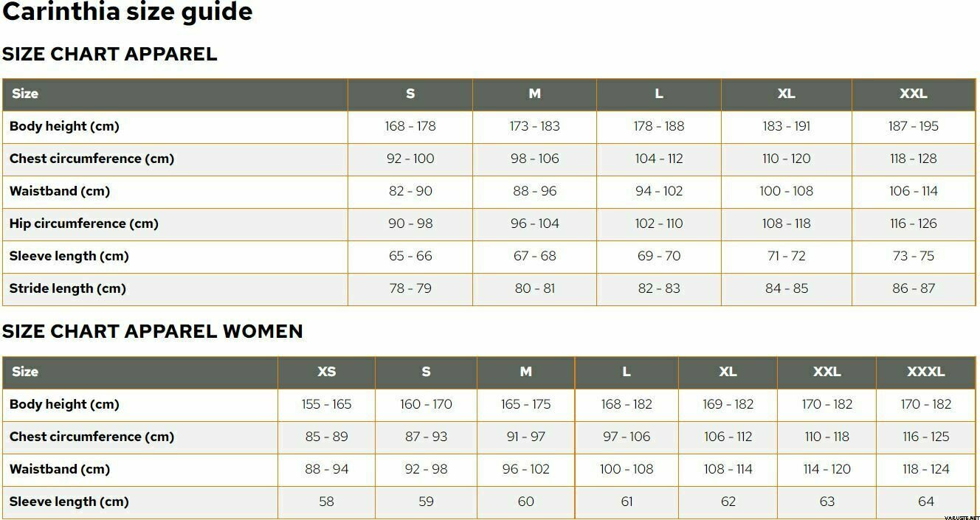Viewport: 980px width, 520px height.
Task: Click the "Stride length (cm)" row label
Action: pyautogui.click(x=68, y=288)
